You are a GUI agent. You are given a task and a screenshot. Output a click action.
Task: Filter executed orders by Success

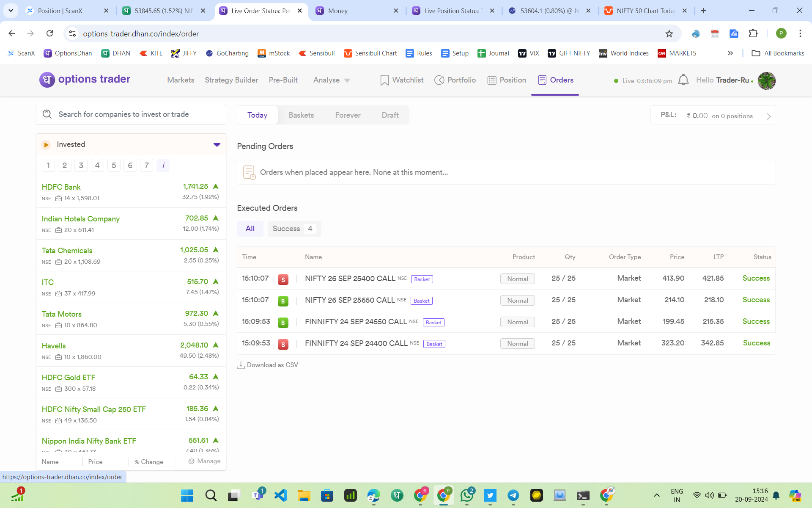pos(294,229)
